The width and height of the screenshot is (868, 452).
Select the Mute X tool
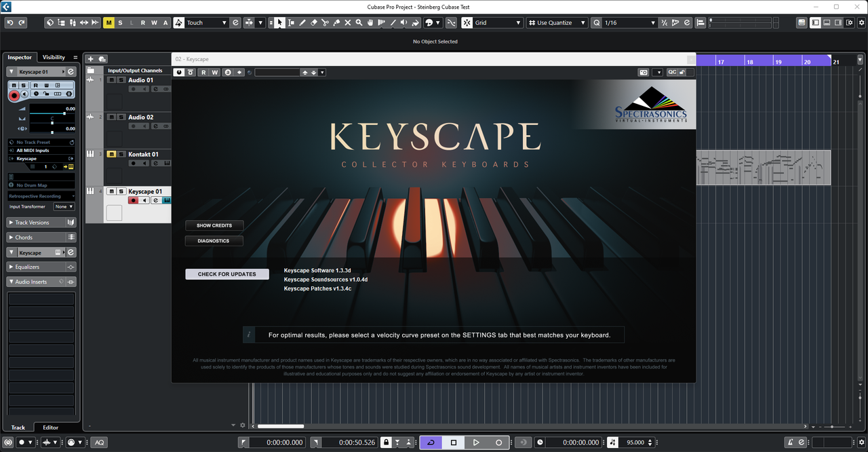348,22
